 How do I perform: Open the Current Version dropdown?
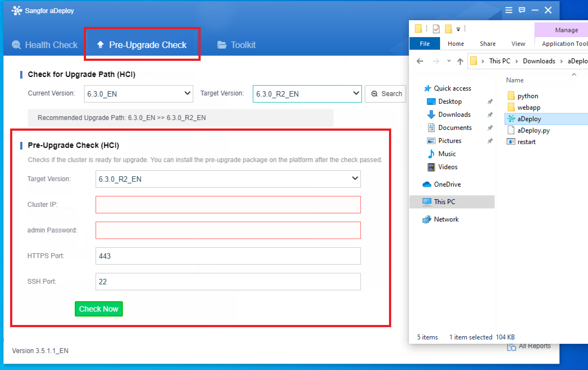(139, 94)
